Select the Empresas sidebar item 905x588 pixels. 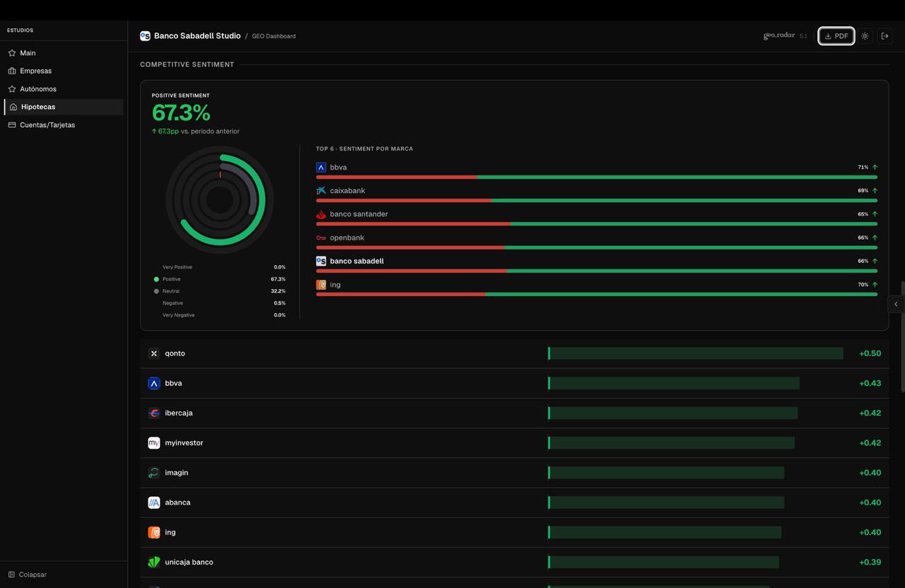pyautogui.click(x=35, y=71)
